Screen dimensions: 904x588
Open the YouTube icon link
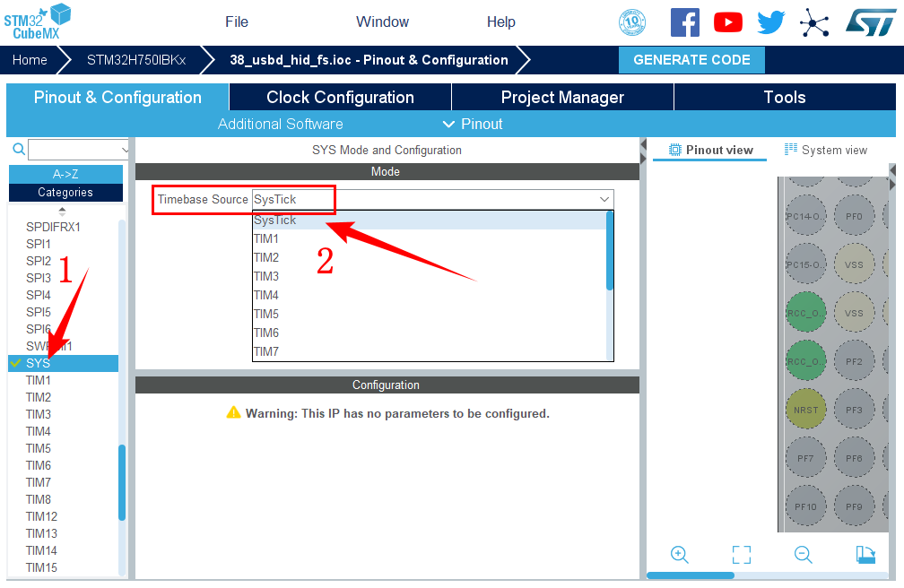pyautogui.click(x=727, y=22)
